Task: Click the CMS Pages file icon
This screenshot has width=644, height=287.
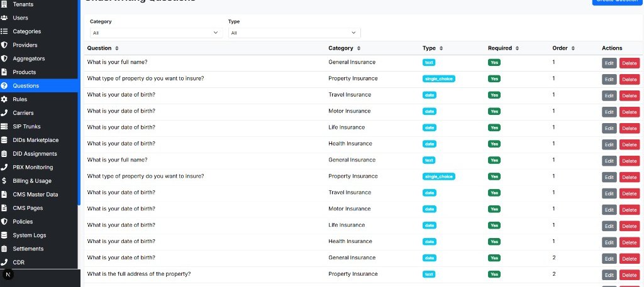Action: [4, 208]
